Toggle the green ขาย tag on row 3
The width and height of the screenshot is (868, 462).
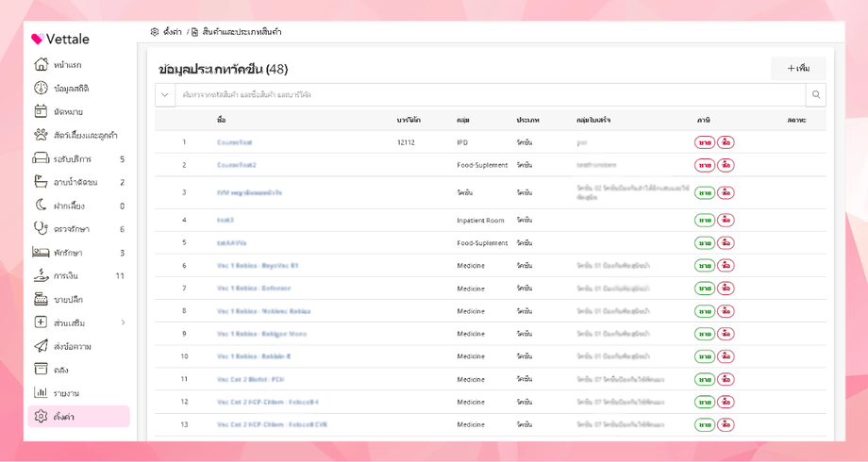click(x=705, y=193)
